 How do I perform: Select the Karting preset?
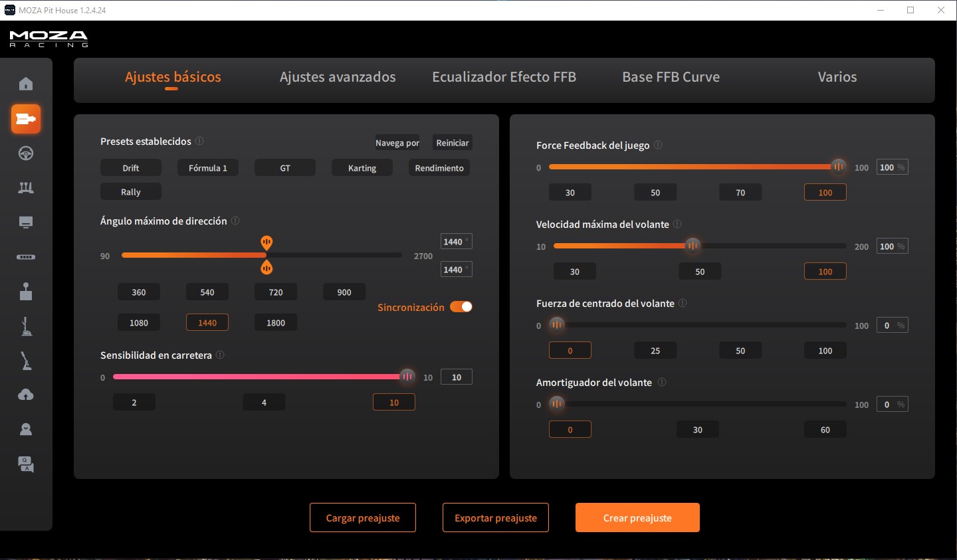362,168
